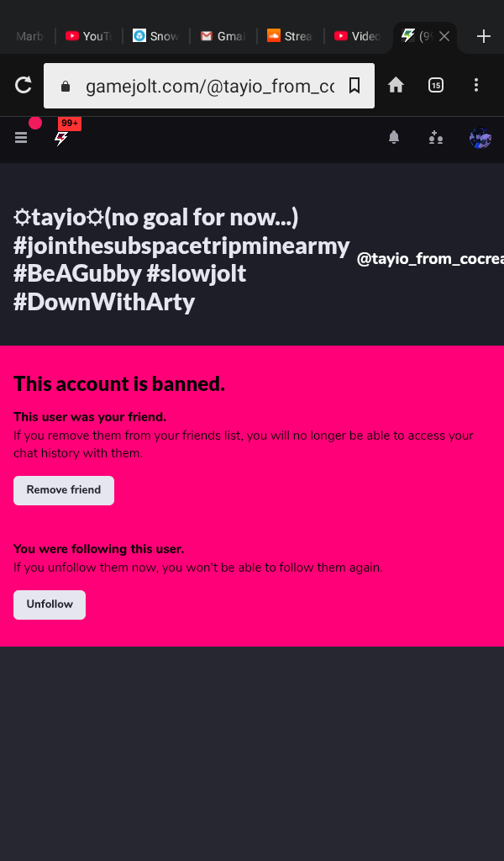504x861 pixels.
Task: Open the tab switcher showing 15 tabs
Action: pos(435,85)
